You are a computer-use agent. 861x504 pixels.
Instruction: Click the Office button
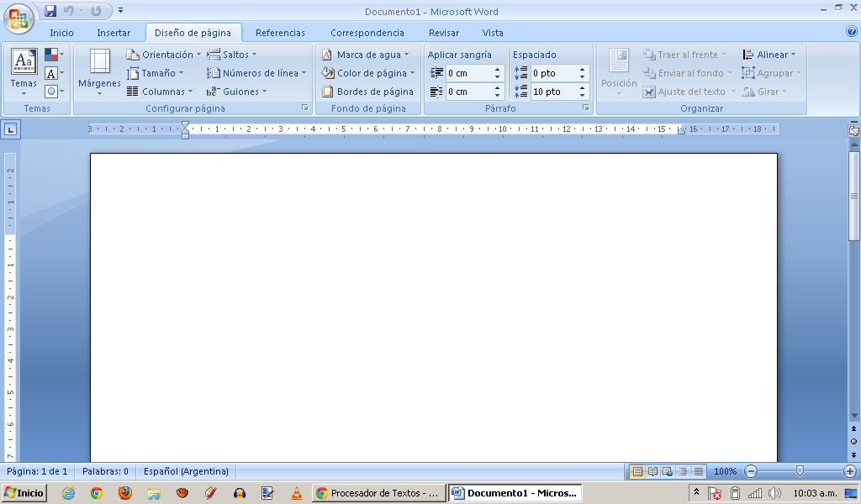click(x=18, y=18)
